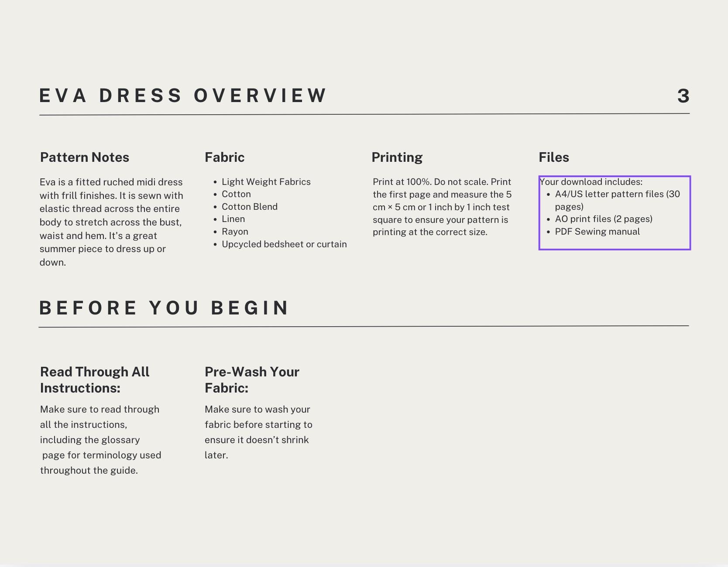Click the Files section title
This screenshot has width=728, height=567.
(x=553, y=157)
